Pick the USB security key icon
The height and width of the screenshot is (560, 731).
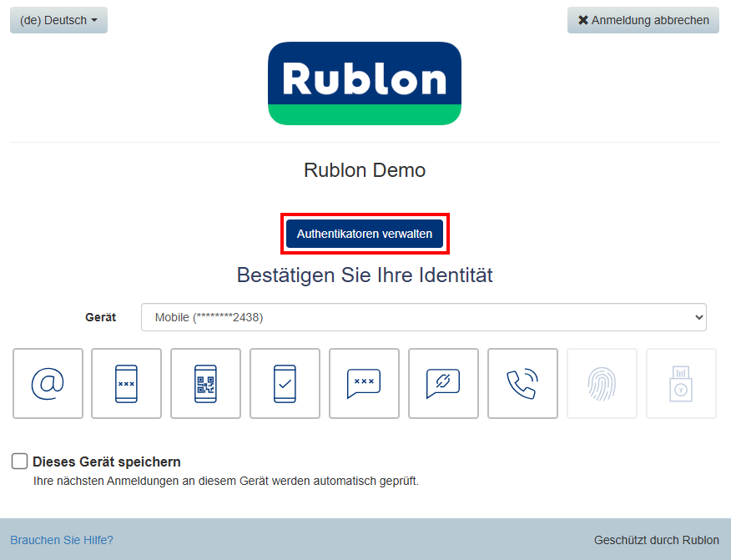pyautogui.click(x=681, y=383)
